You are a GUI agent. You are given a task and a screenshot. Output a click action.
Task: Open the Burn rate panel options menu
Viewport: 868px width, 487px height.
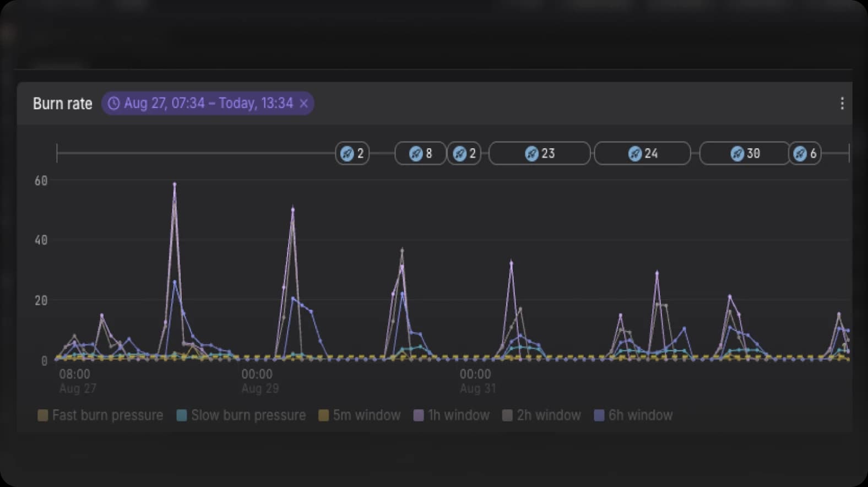842,104
